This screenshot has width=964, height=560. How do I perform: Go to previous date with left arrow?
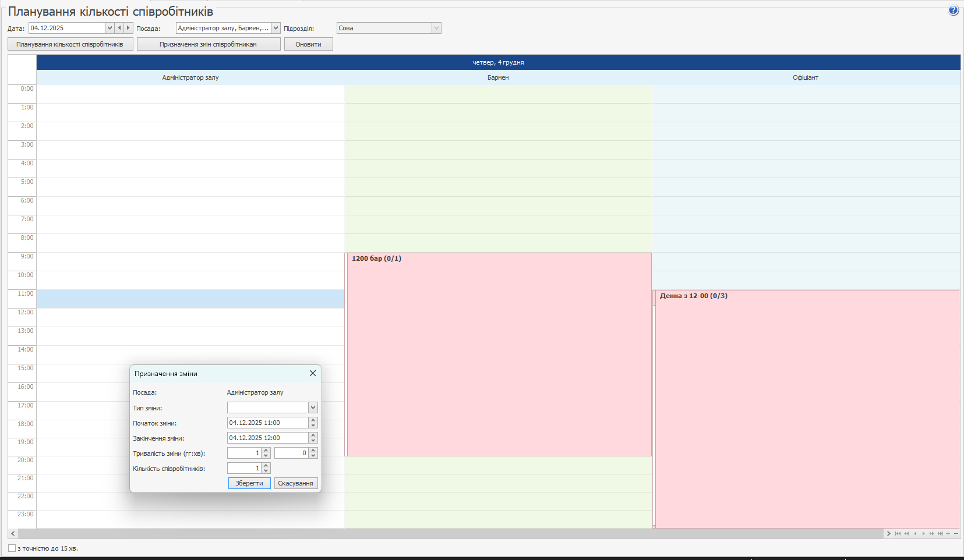pyautogui.click(x=119, y=28)
